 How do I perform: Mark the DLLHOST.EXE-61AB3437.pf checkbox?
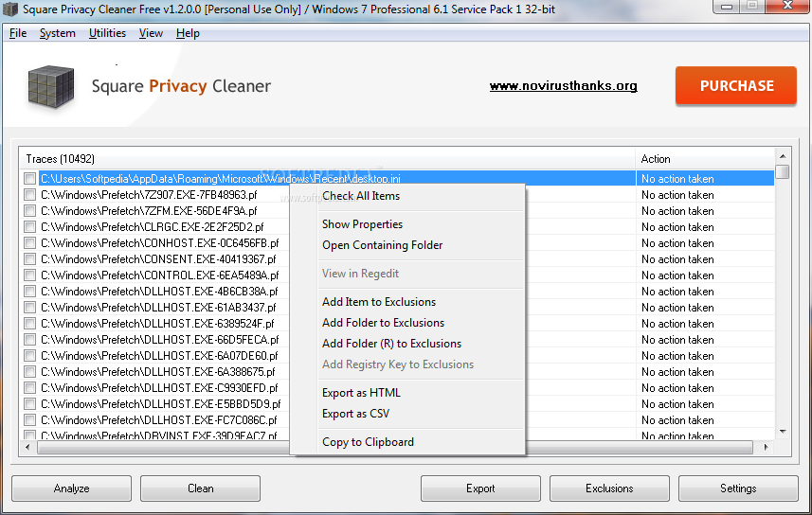click(29, 307)
